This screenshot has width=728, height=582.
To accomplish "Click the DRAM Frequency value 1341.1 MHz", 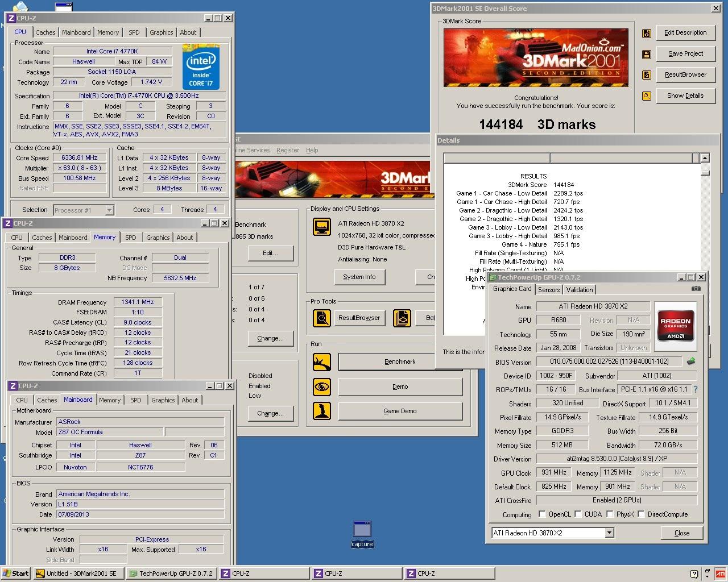I will pyautogui.click(x=137, y=302).
